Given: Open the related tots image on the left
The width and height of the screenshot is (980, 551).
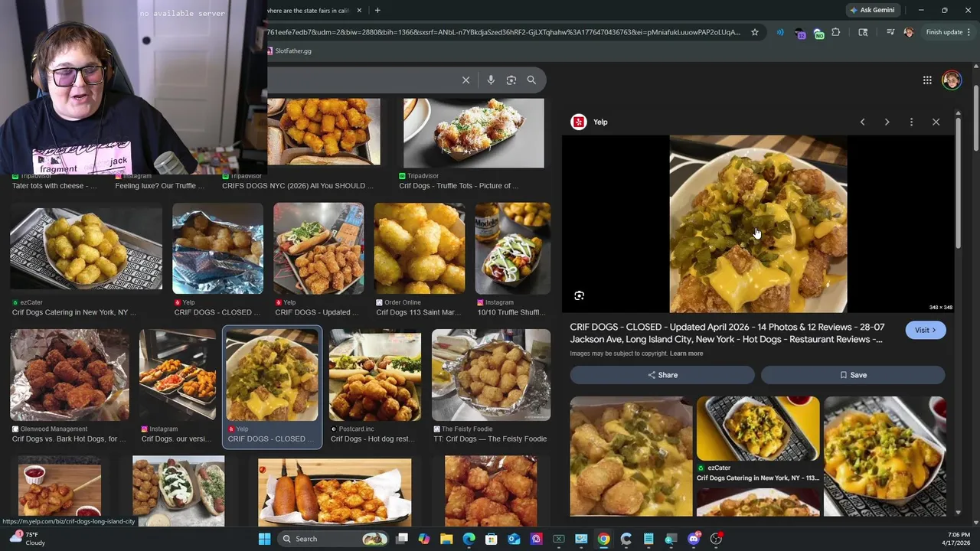Looking at the screenshot, I should pyautogui.click(x=631, y=456).
